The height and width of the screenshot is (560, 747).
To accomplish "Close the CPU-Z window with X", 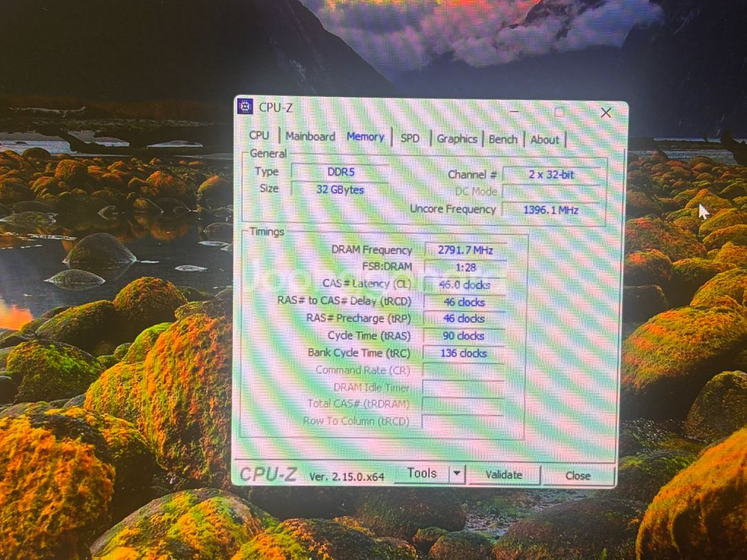I will (606, 113).
